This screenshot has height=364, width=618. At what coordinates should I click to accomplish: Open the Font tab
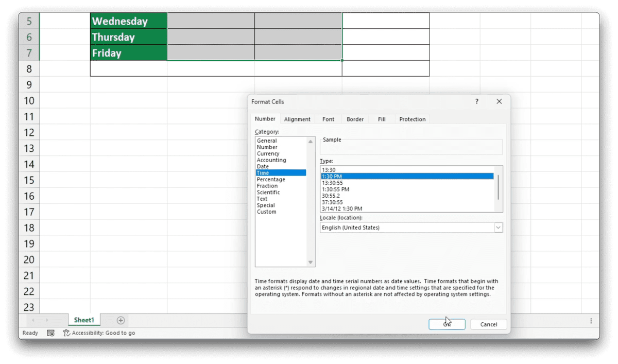tap(328, 119)
